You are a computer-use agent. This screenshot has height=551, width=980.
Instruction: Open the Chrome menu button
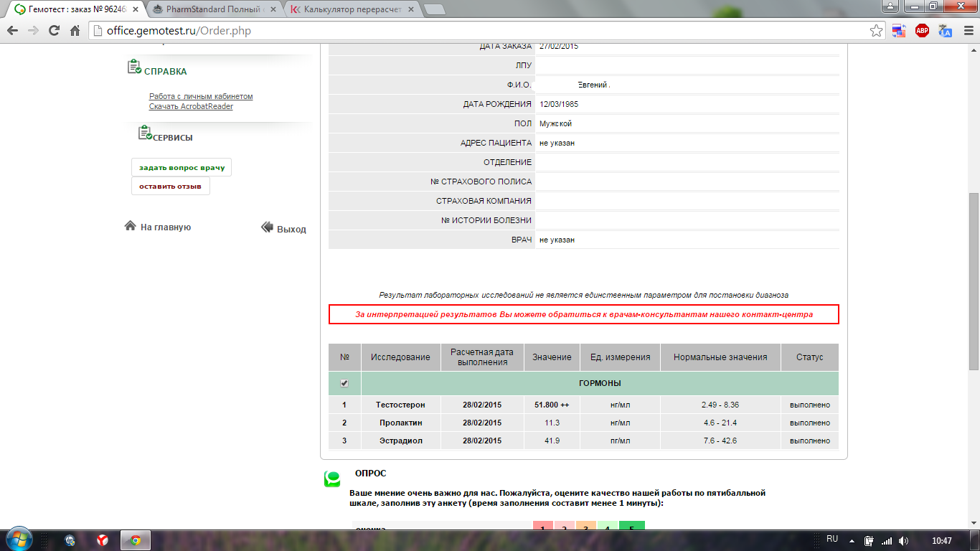[x=967, y=31]
